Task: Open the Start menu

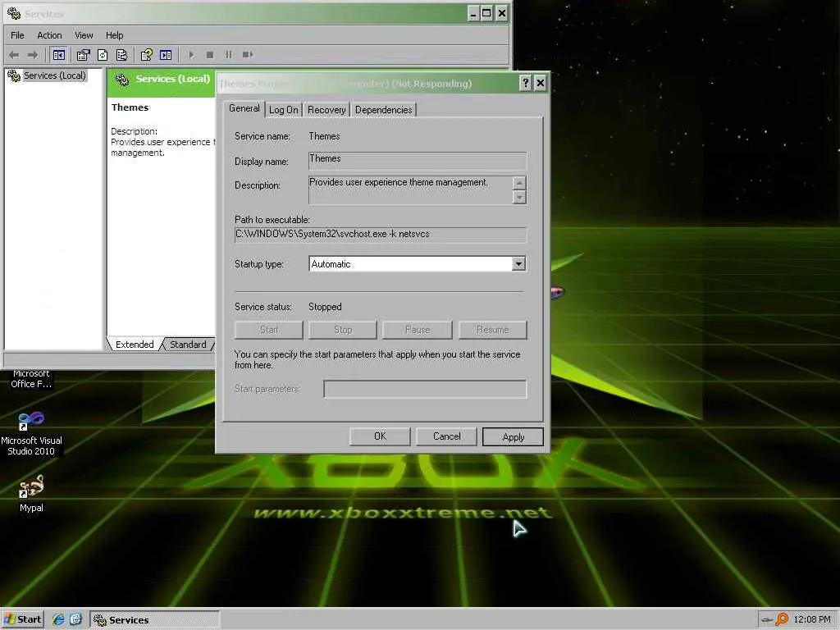Action: tap(22, 619)
